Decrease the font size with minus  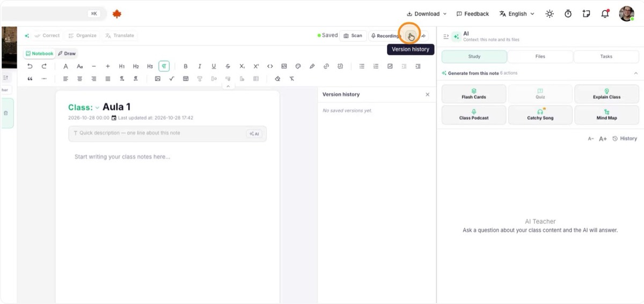94,66
